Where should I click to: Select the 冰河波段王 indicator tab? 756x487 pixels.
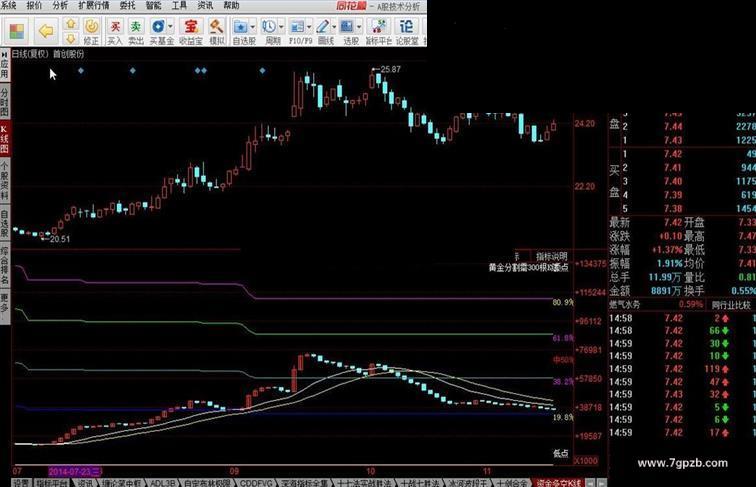pyautogui.click(x=468, y=483)
